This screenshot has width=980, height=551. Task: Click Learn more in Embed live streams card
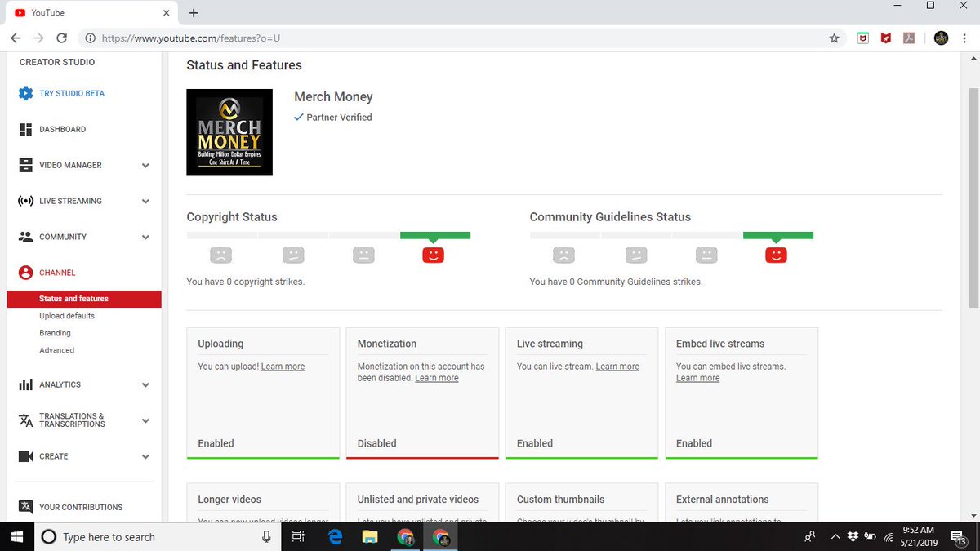(698, 378)
